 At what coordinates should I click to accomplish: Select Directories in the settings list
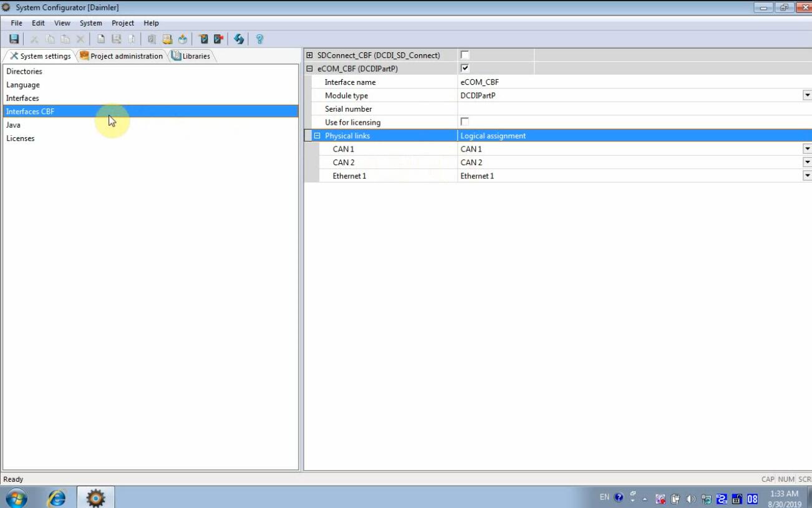pyautogui.click(x=24, y=72)
